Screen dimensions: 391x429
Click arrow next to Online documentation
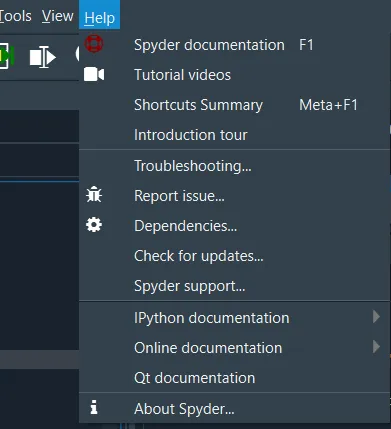tap(376, 347)
